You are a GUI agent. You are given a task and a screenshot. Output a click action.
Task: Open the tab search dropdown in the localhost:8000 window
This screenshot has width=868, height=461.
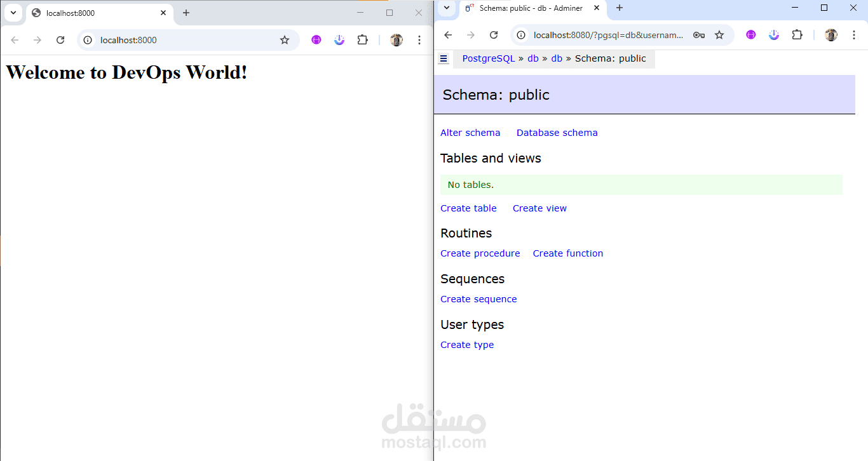pos(13,13)
